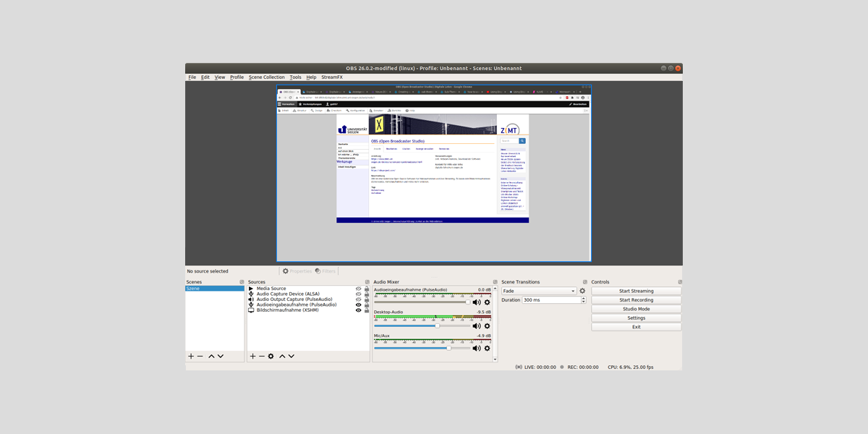This screenshot has height=434, width=868.
Task: Open the Fade transition dropdown
Action: click(539, 291)
